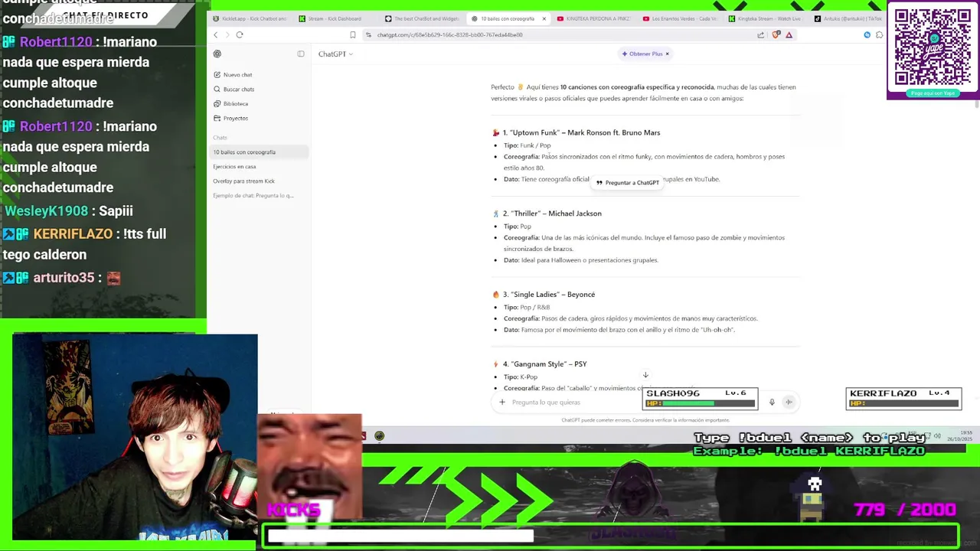Reload the page with refresh icon
The height and width of the screenshot is (551, 980).
[240, 34]
